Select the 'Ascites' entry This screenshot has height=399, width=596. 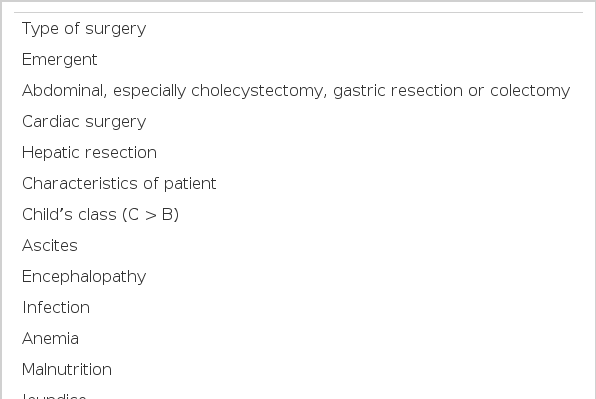[50, 246]
